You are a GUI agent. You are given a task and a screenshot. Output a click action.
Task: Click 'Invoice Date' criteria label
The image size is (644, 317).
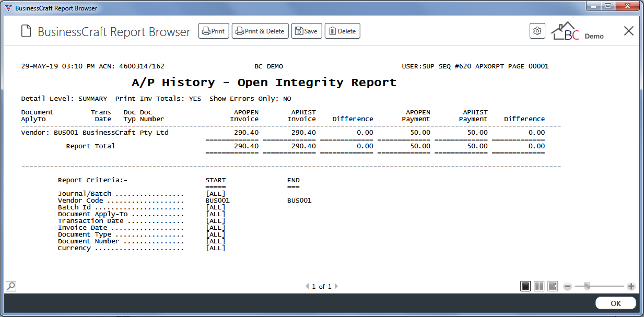point(83,228)
